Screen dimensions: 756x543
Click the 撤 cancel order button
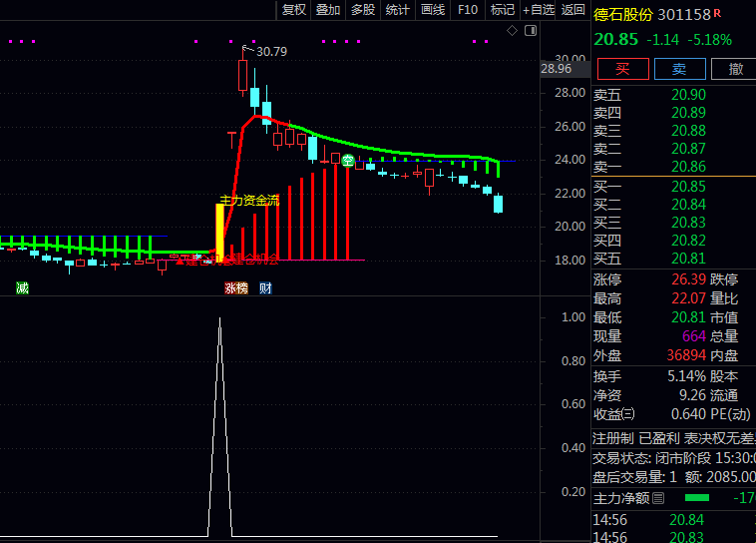(x=735, y=69)
